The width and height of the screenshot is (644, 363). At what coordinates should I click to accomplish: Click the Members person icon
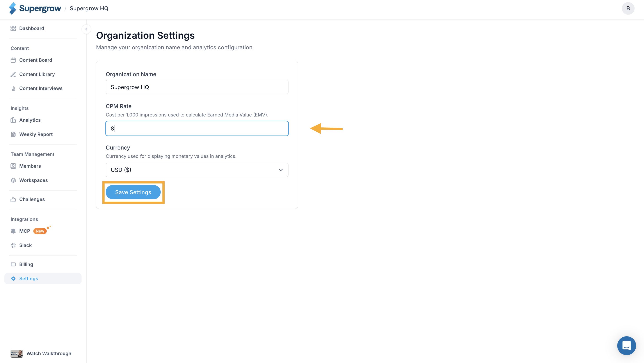13,166
